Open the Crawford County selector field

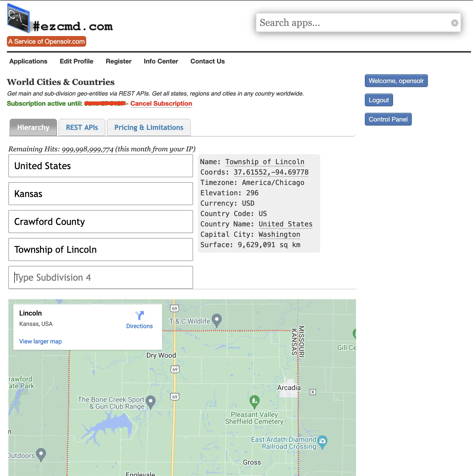[101, 222]
